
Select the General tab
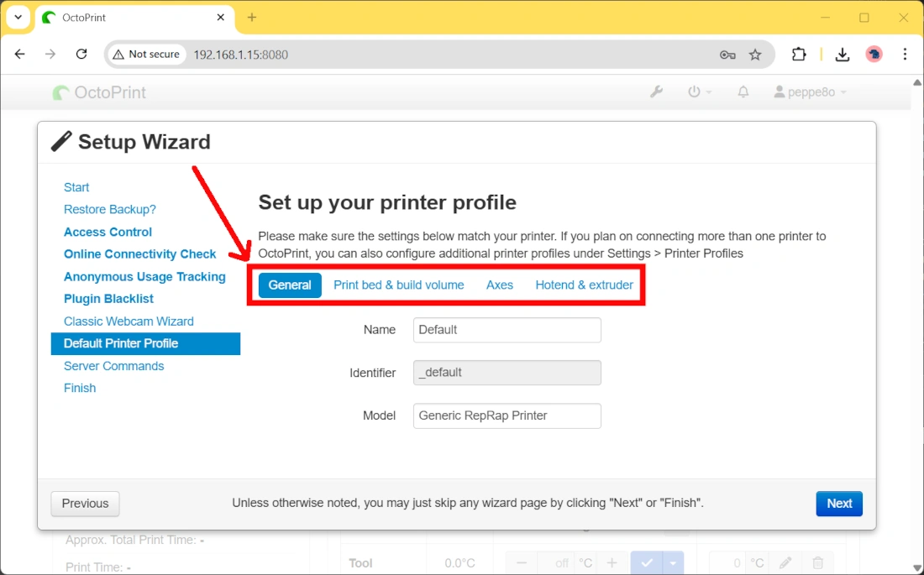290,285
